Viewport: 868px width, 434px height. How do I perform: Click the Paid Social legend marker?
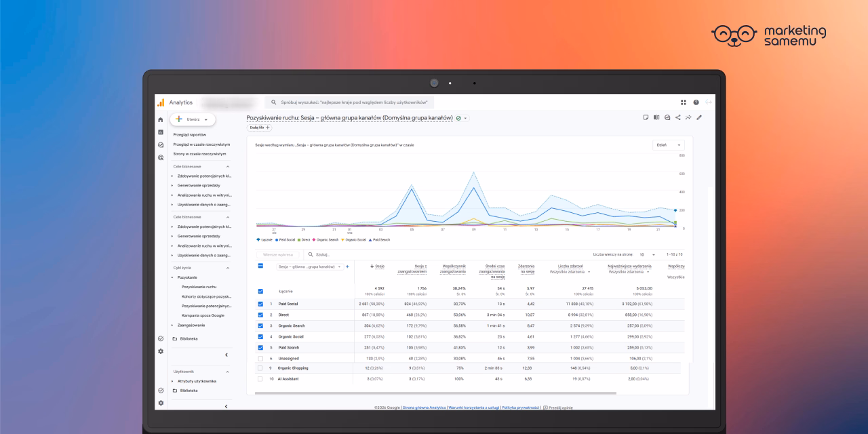coord(277,239)
